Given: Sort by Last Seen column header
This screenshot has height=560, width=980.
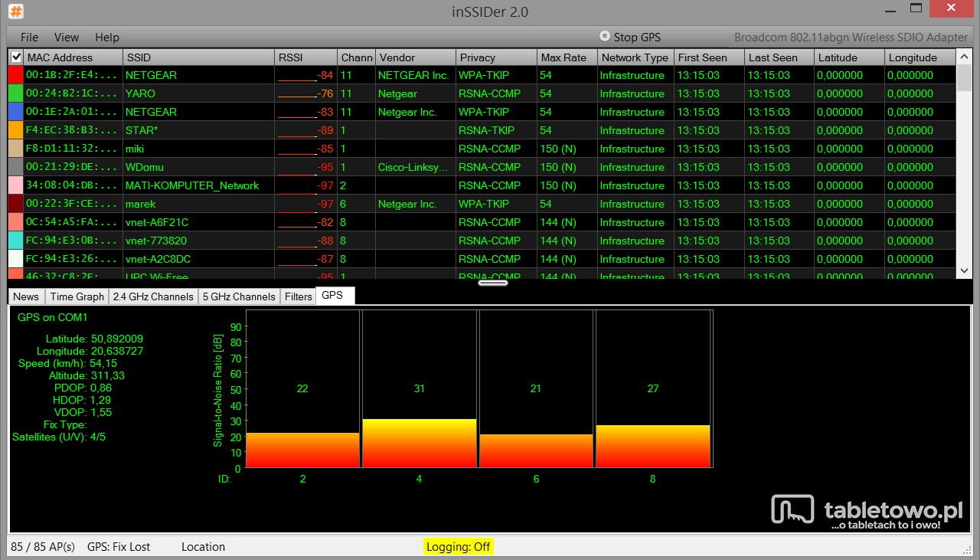Looking at the screenshot, I should (x=779, y=57).
